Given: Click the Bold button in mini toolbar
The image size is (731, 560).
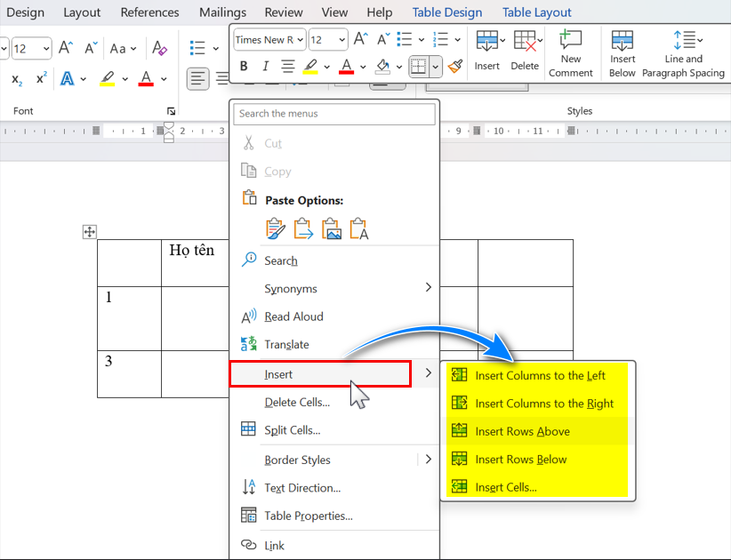Looking at the screenshot, I should coord(243,66).
